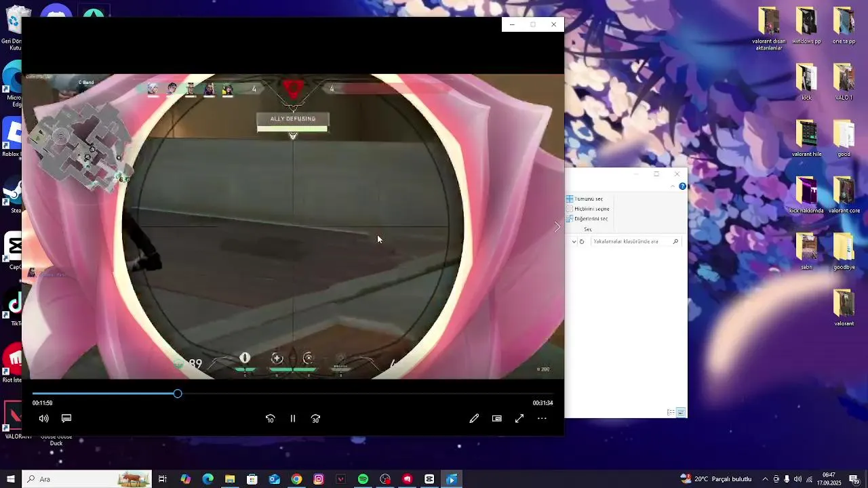Skip forward 30 seconds in the video
Screen dimensions: 868x488
[x=315, y=419]
